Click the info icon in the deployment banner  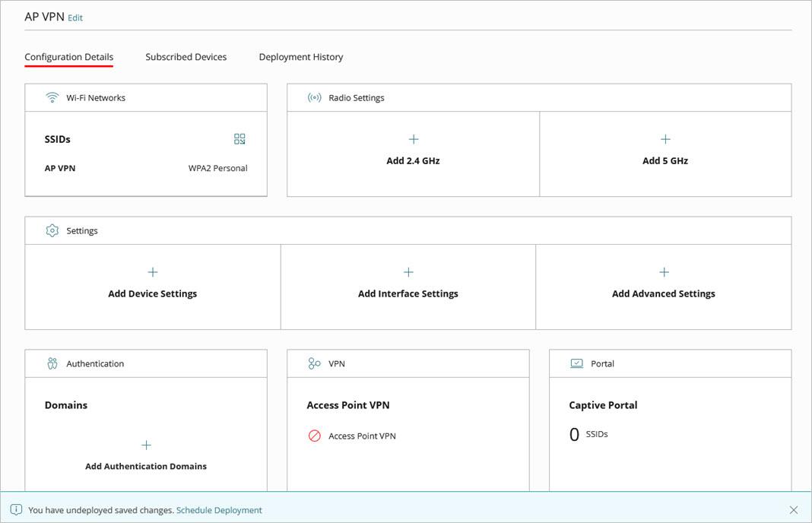point(16,510)
